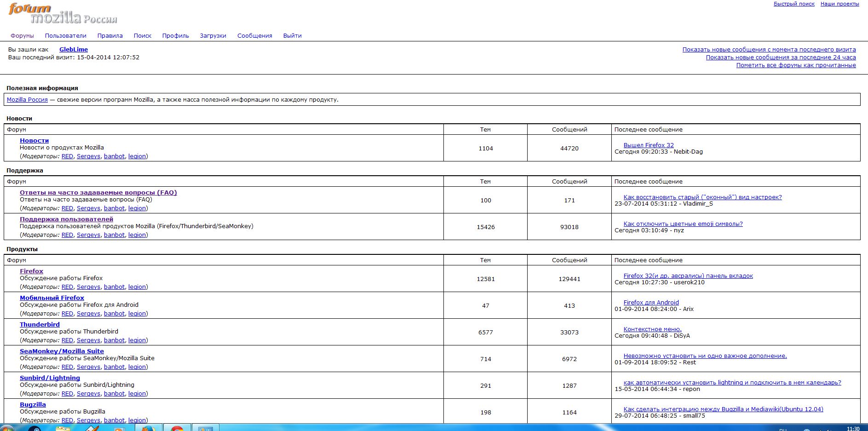
Task: Open the Firefox forum
Action: pos(31,271)
